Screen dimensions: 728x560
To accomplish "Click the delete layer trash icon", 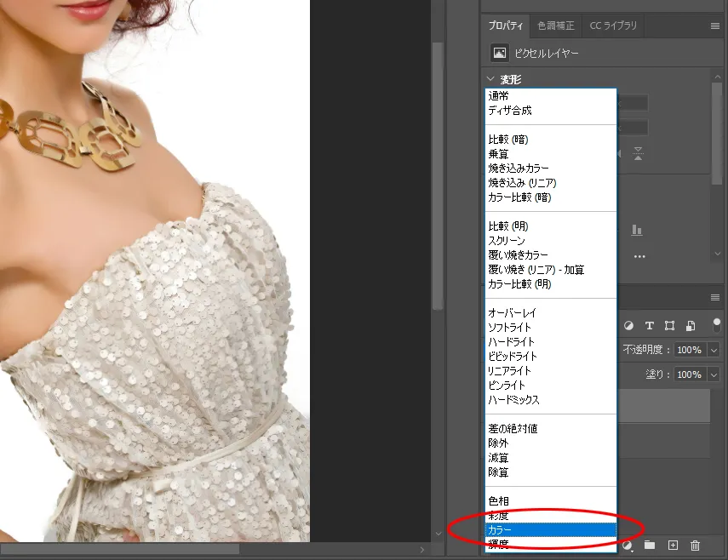I will (695, 545).
